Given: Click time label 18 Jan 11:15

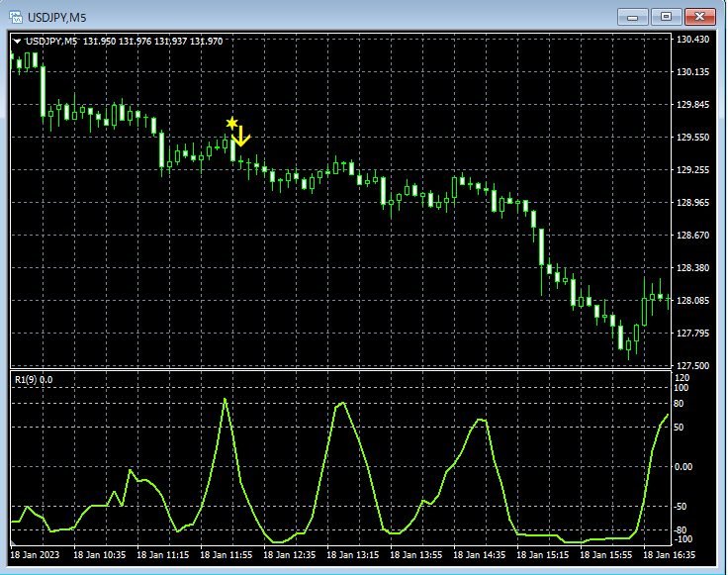Looking at the screenshot, I should (163, 555).
